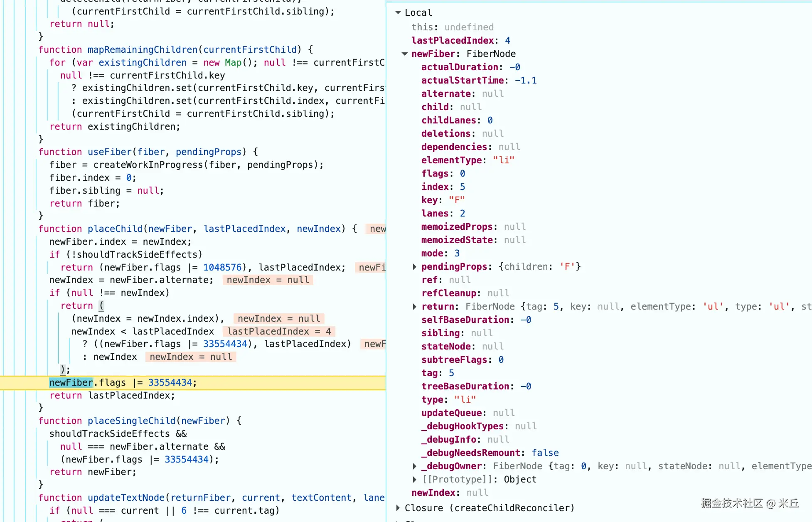
Task: Select the flags: 0 property
Action: tap(443, 174)
